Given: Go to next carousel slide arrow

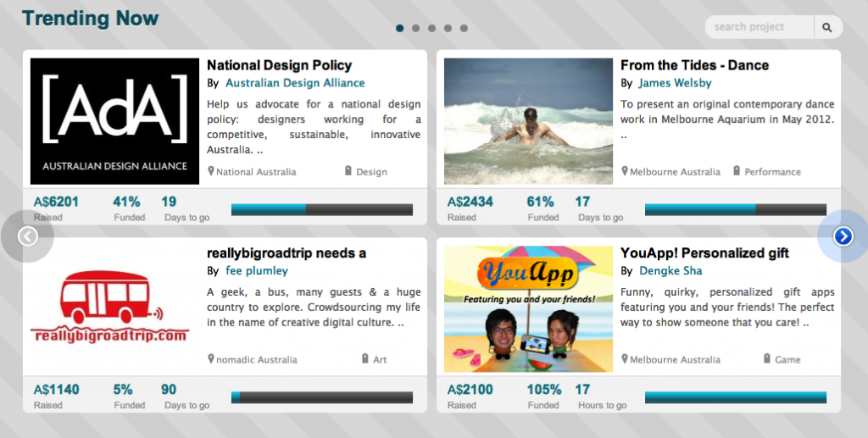Looking at the screenshot, I should click(843, 236).
